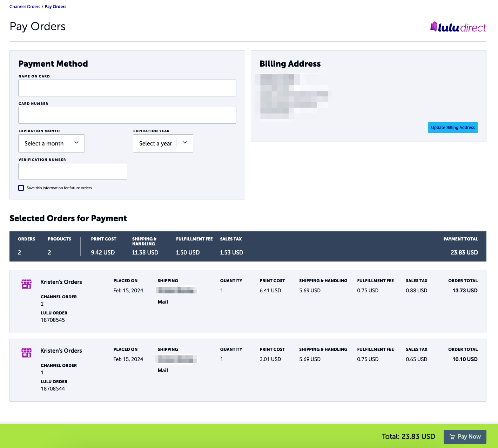Open the Expiration Month dropdown
This screenshot has height=448, width=498.
tap(52, 143)
